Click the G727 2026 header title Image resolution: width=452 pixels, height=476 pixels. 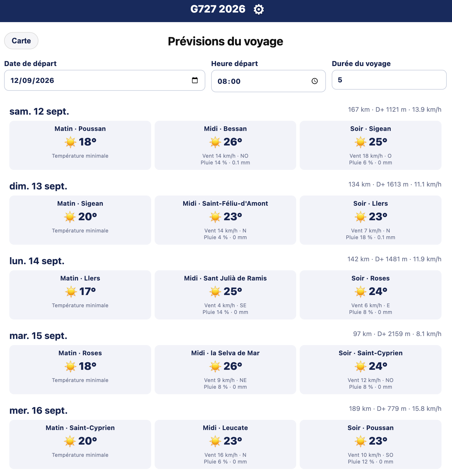pos(218,9)
